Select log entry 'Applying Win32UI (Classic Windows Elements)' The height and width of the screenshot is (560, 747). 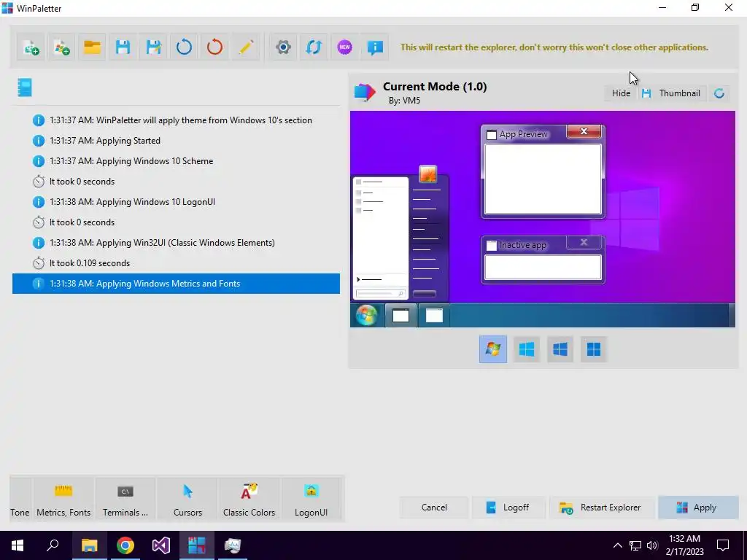(x=176, y=243)
